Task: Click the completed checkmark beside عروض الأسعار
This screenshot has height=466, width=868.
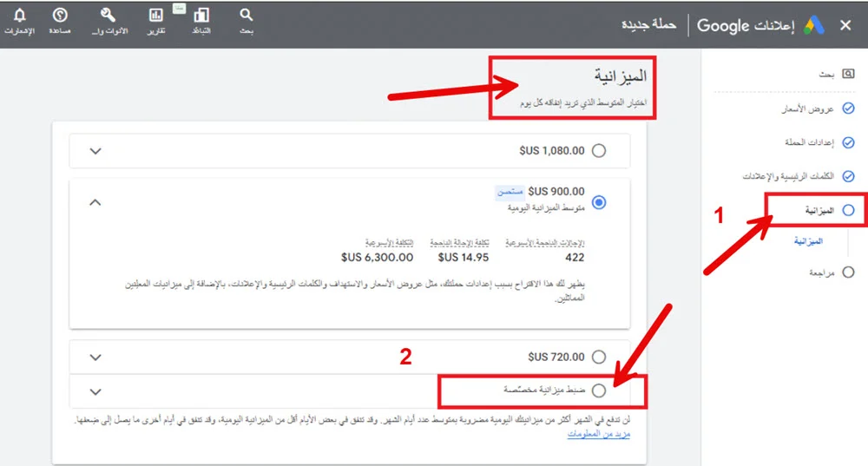Action: [x=848, y=108]
